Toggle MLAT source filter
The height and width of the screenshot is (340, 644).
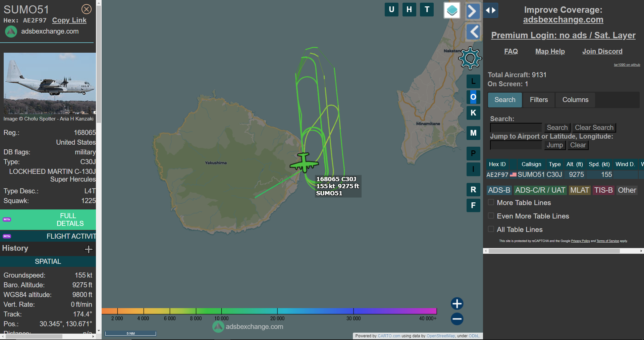(580, 190)
